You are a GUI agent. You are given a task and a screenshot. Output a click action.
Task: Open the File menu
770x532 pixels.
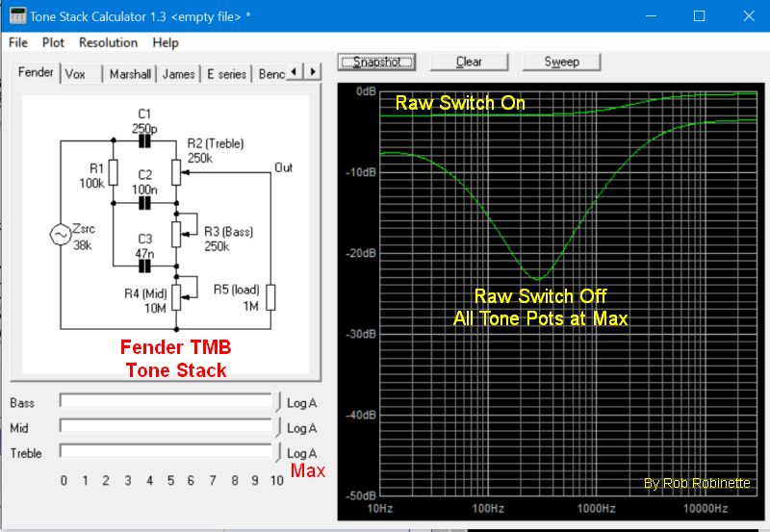coord(18,42)
